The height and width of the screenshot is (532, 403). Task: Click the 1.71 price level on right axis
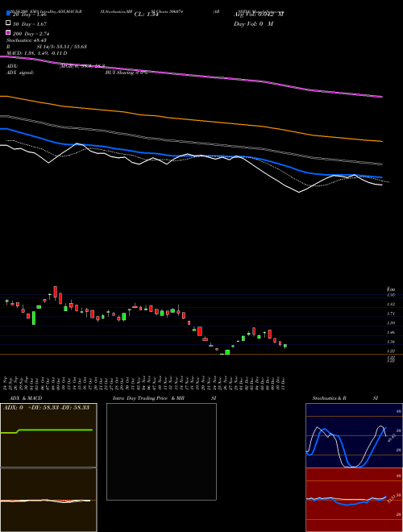click(x=391, y=314)
